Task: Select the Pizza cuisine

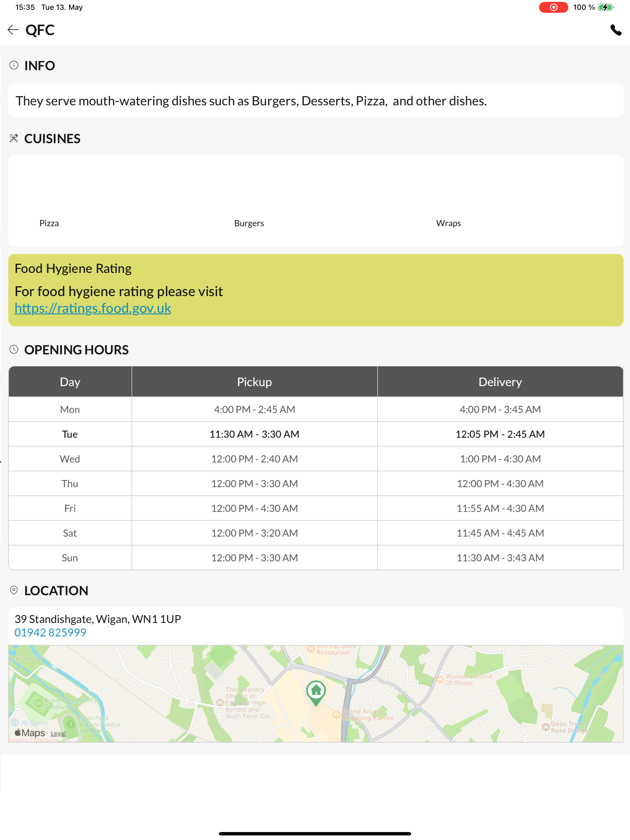Action: click(49, 223)
